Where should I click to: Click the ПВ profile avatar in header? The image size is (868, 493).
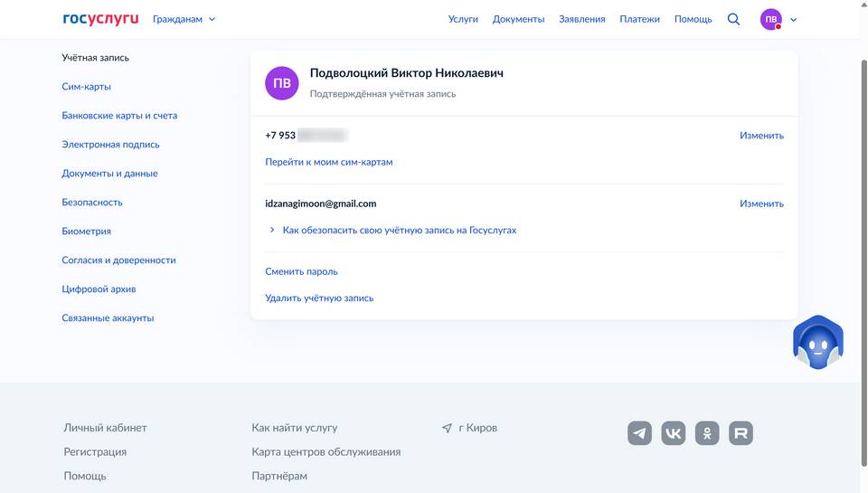click(x=770, y=19)
